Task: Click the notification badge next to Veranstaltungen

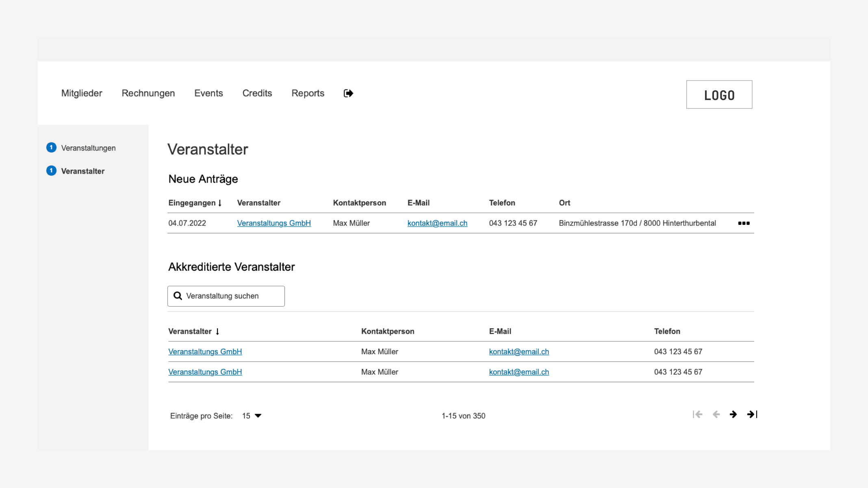Action: click(51, 148)
